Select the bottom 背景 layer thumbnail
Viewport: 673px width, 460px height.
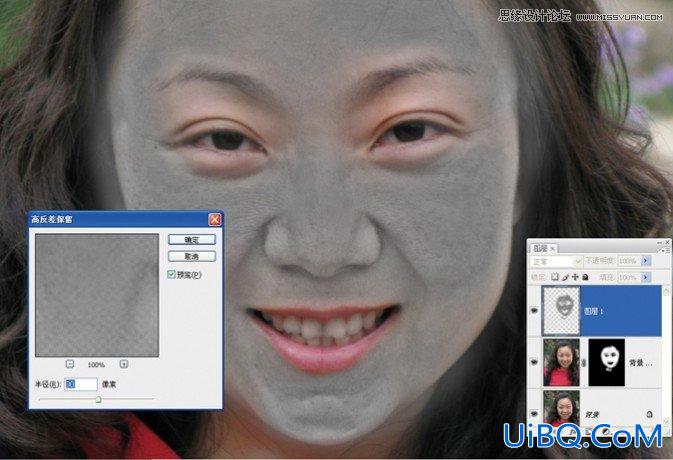[x=561, y=408]
